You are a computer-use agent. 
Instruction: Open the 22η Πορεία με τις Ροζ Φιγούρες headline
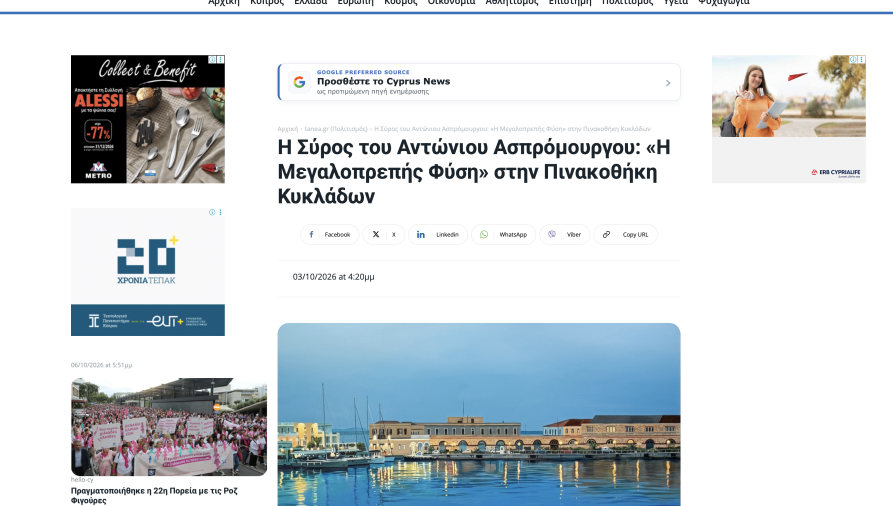(154, 495)
